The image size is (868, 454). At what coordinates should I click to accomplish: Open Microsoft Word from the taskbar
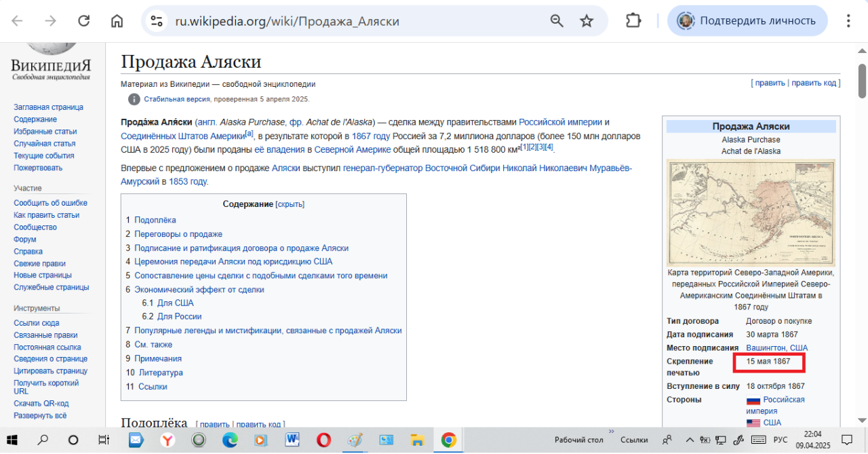pyautogui.click(x=292, y=440)
